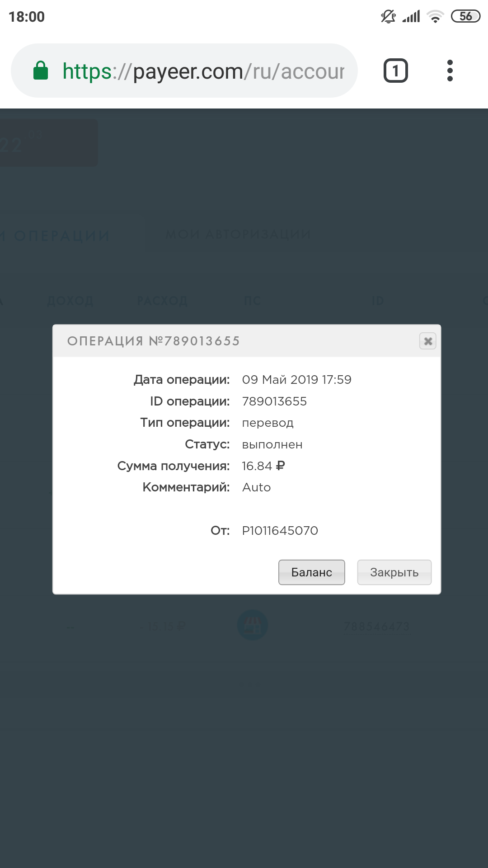Close the operation dialog with X icon
Screen dimensions: 488x868
pos(428,341)
